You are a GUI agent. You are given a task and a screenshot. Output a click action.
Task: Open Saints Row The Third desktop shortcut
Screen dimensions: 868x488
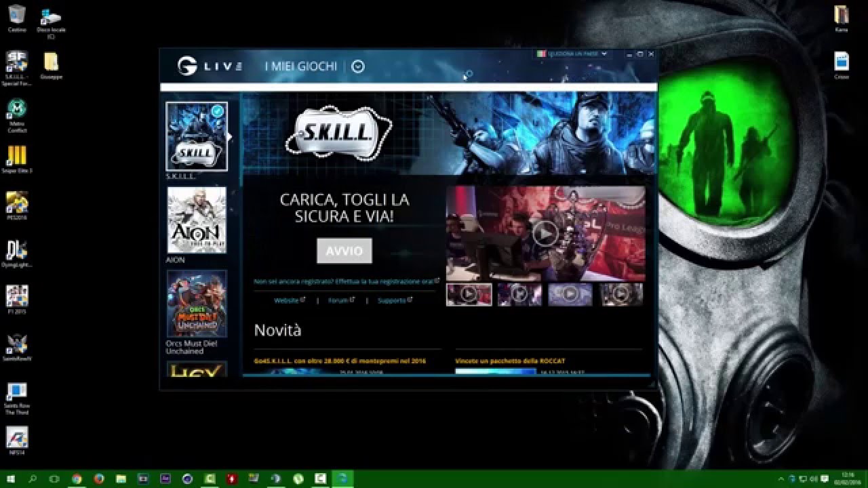click(x=17, y=399)
